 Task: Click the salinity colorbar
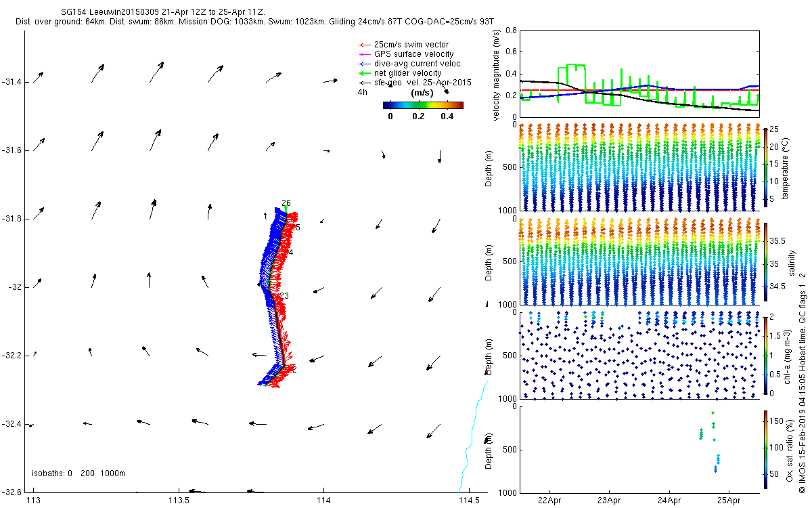coord(765,263)
